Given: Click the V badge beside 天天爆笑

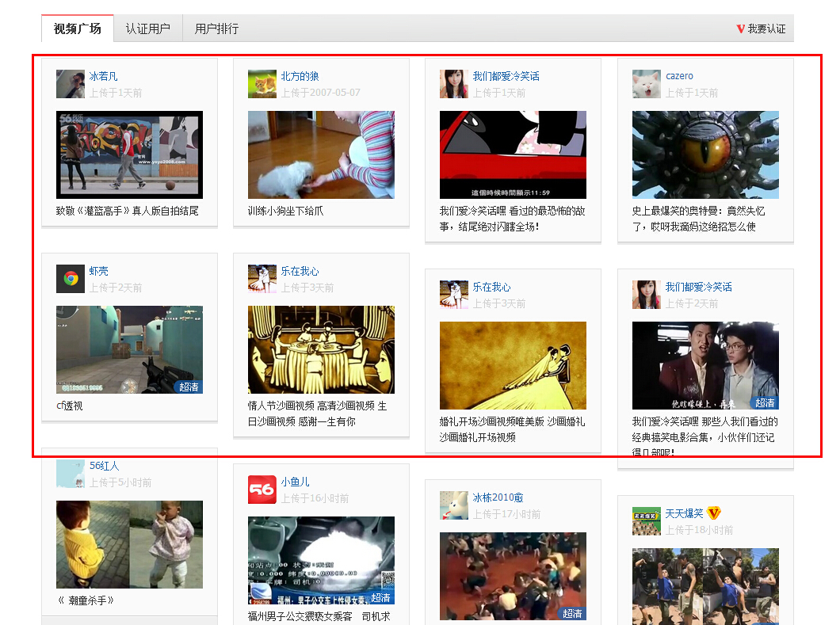Looking at the screenshot, I should click(x=714, y=513).
